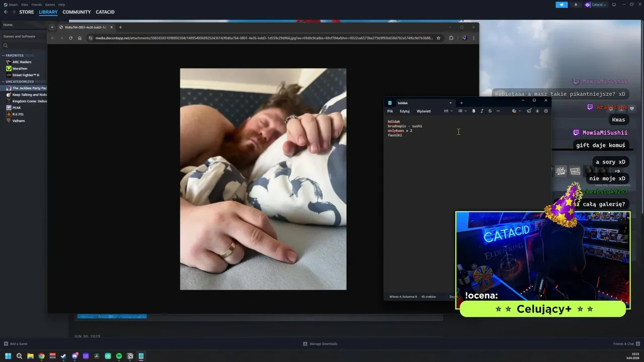Click the browser forward arrow
644x362 pixels.
[x=61, y=38]
